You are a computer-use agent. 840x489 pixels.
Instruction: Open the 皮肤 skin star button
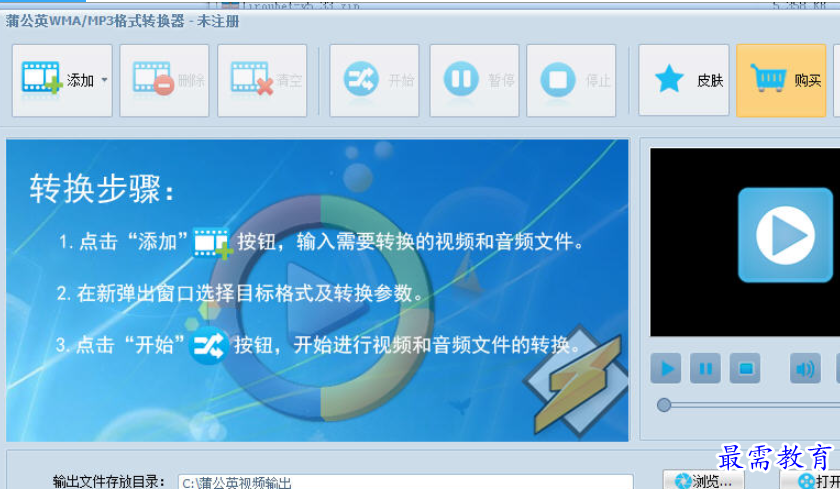pyautogui.click(x=684, y=80)
